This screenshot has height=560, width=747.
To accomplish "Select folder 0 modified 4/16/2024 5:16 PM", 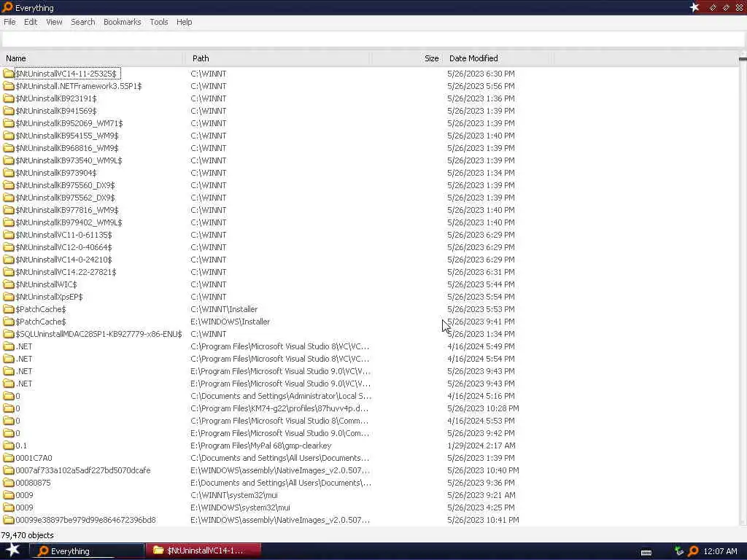I will [x=18, y=396].
